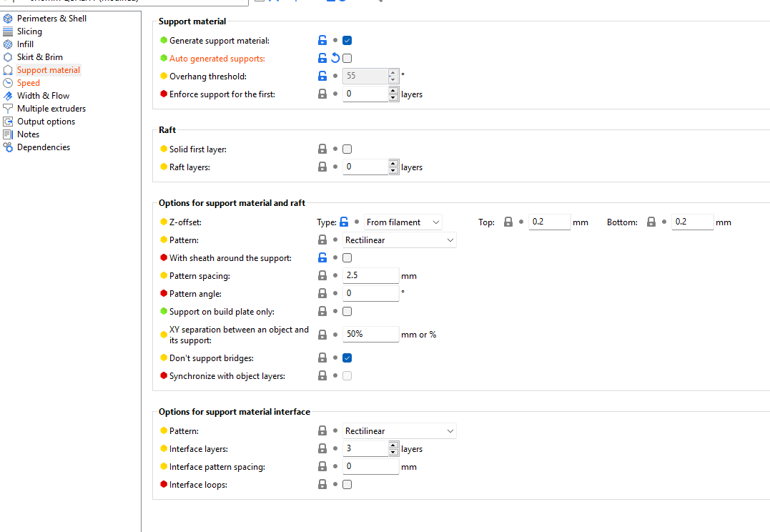Open the Infill settings page

coord(25,44)
